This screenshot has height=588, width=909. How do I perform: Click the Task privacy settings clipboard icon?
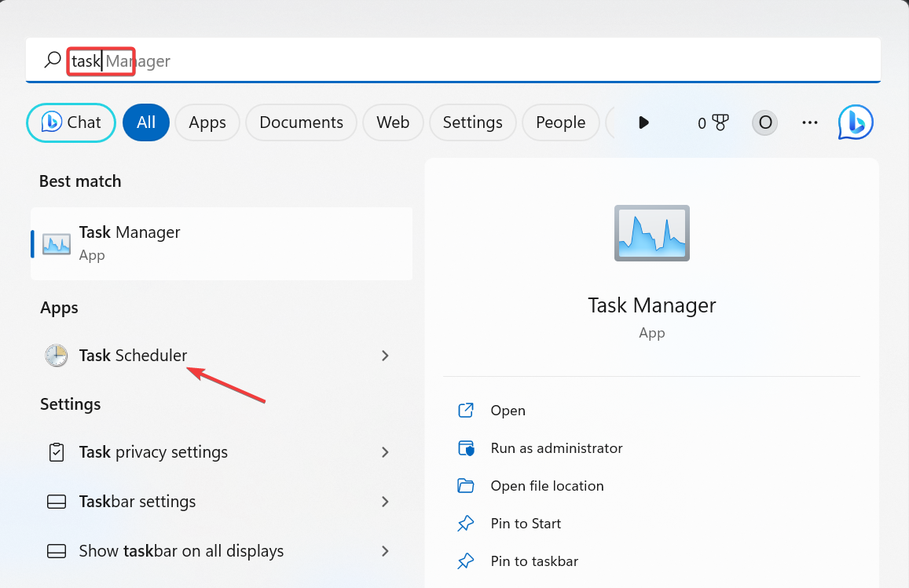click(x=57, y=452)
